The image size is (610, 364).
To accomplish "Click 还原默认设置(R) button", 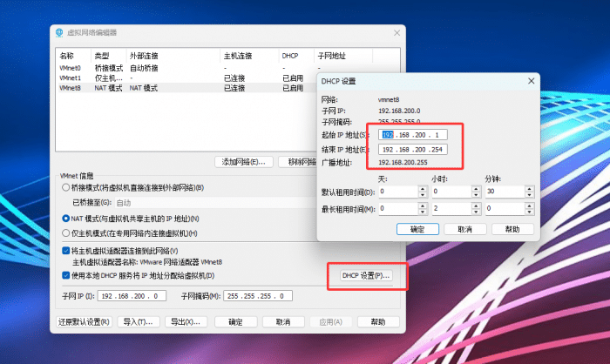I will click(x=83, y=321).
